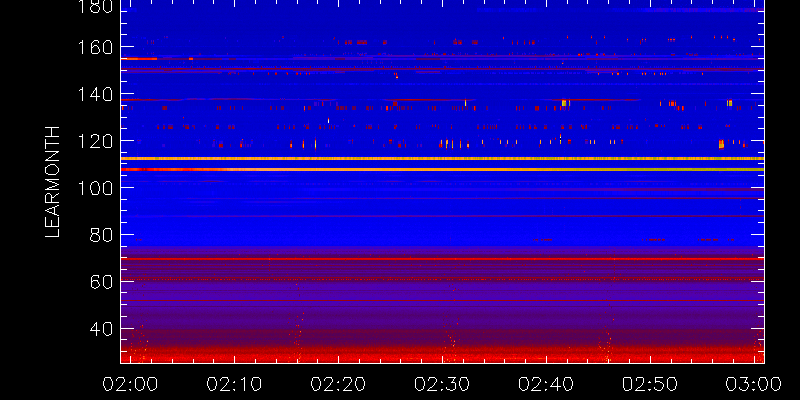Click the 100 frequency axis label
This screenshot has height=400, width=800.
(94, 188)
